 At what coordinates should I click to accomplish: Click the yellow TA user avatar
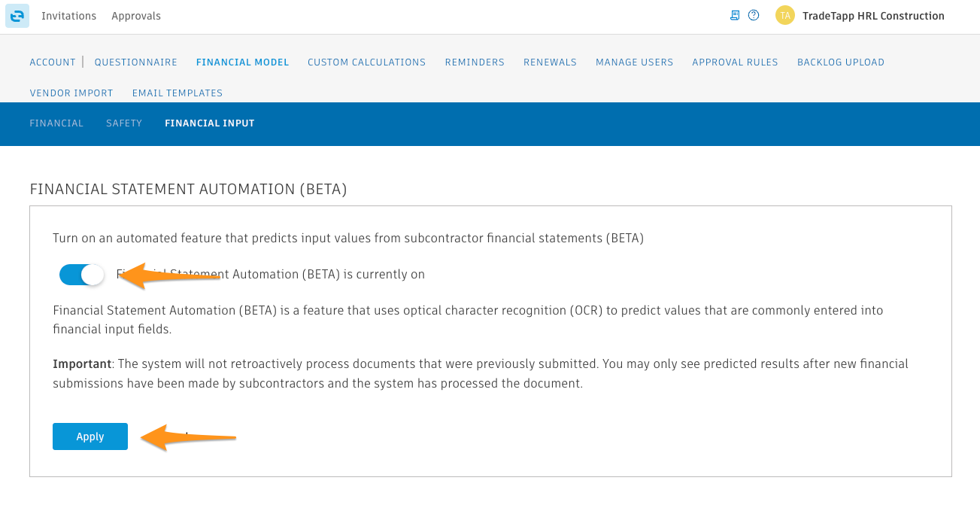[x=785, y=16]
